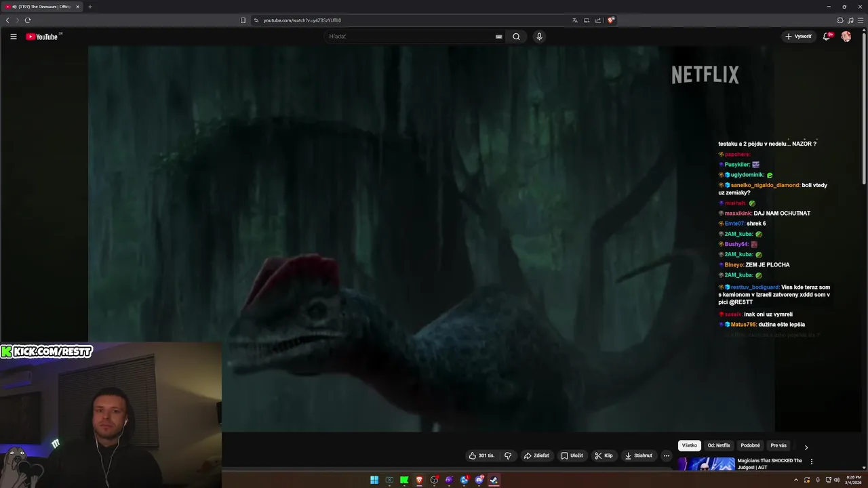Save the video with Uložiť
868x488 pixels.
pyautogui.click(x=572, y=455)
